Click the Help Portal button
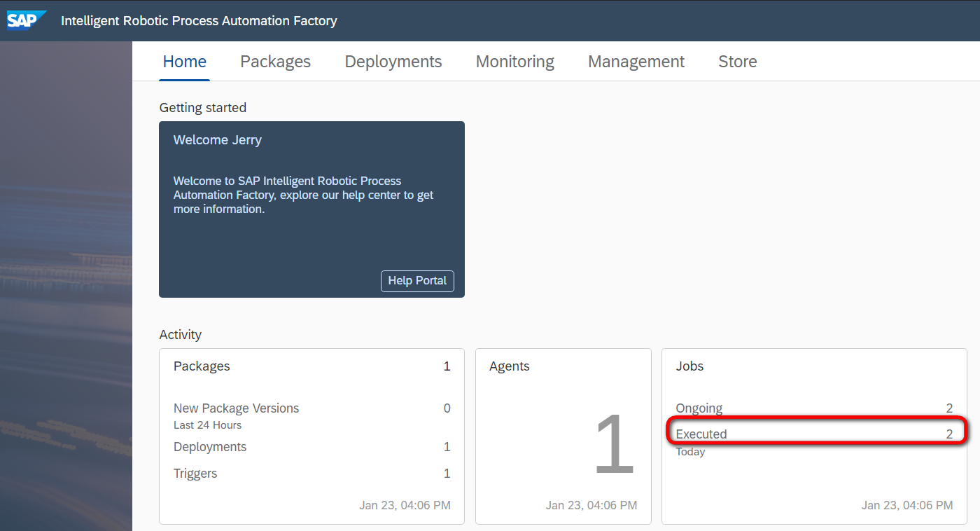 pyautogui.click(x=417, y=281)
